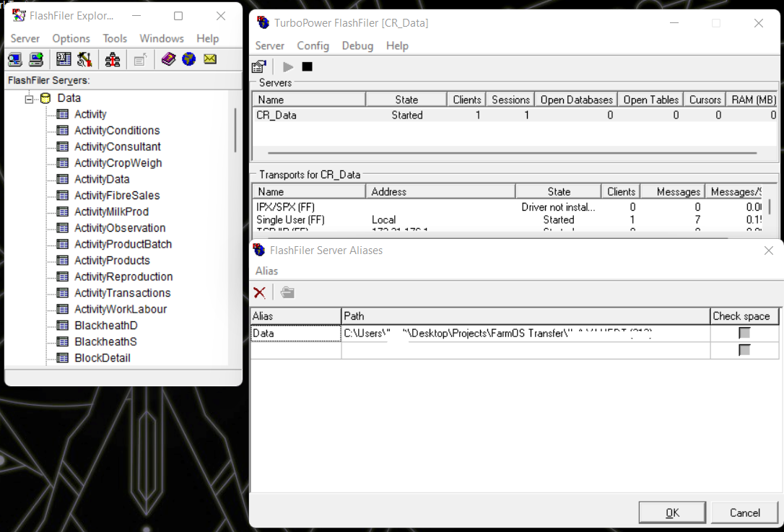Click the server properties icon in TurboPower toolbar

coord(259,66)
